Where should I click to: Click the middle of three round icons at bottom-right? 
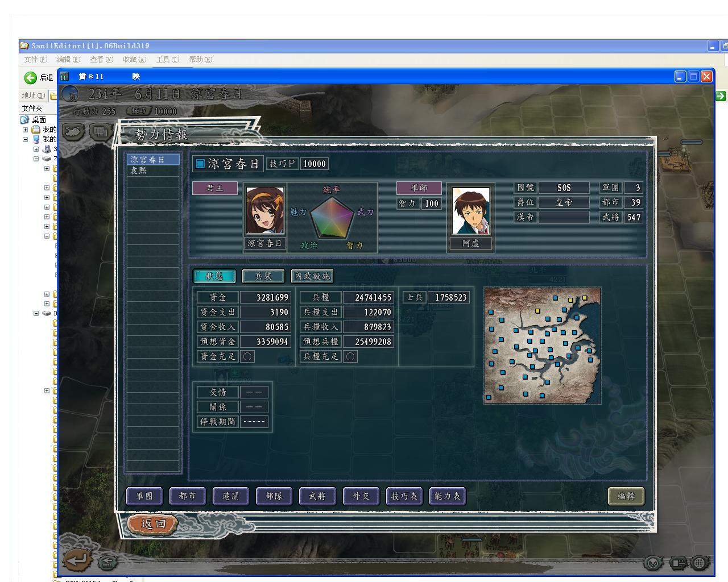click(x=677, y=563)
